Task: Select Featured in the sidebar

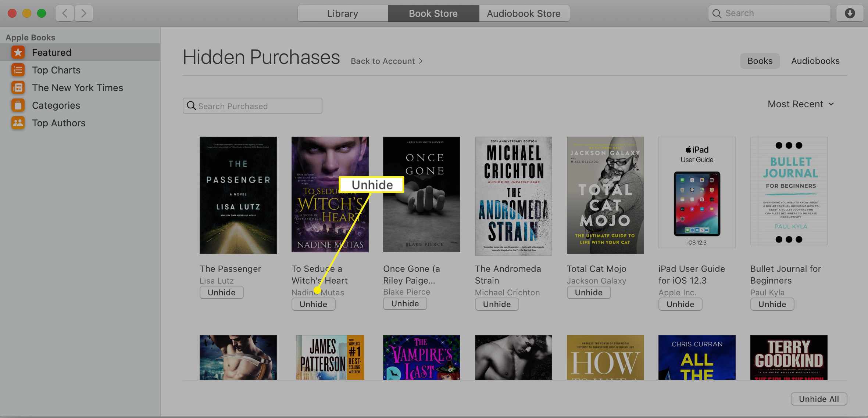Action: click(x=80, y=53)
